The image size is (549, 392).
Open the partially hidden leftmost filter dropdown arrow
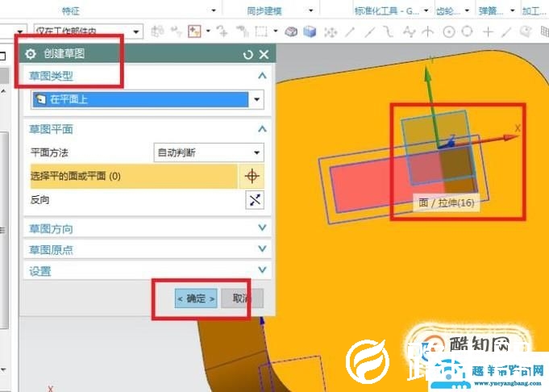[x=20, y=32]
